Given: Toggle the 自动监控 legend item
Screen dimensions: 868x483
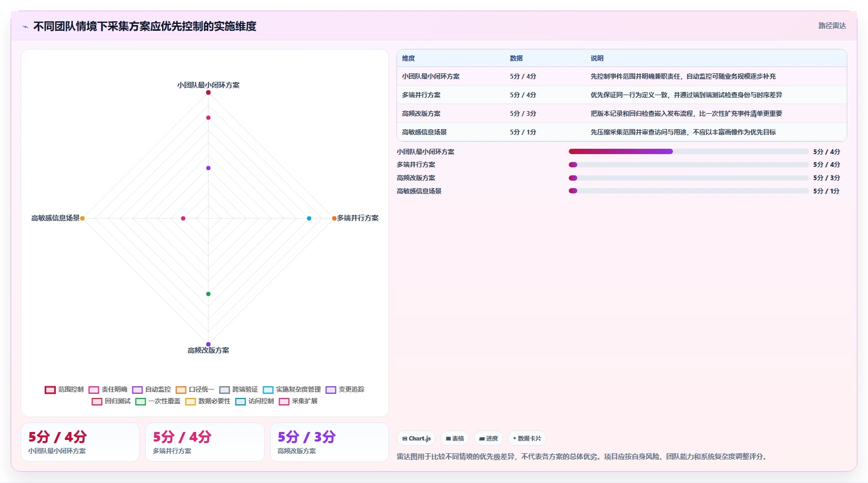Looking at the screenshot, I should 151,389.
